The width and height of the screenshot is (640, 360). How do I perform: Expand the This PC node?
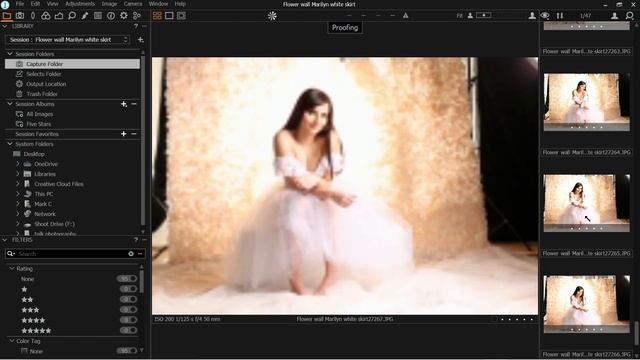pos(18,194)
